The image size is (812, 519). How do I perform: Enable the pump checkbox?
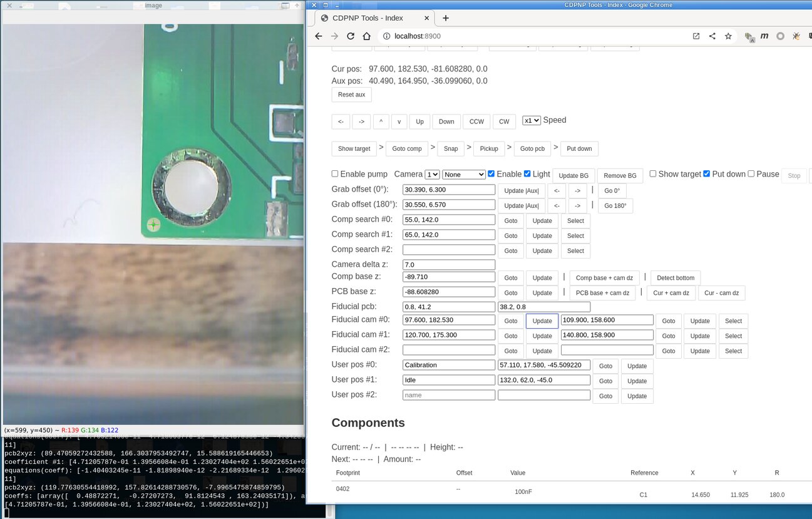point(335,174)
